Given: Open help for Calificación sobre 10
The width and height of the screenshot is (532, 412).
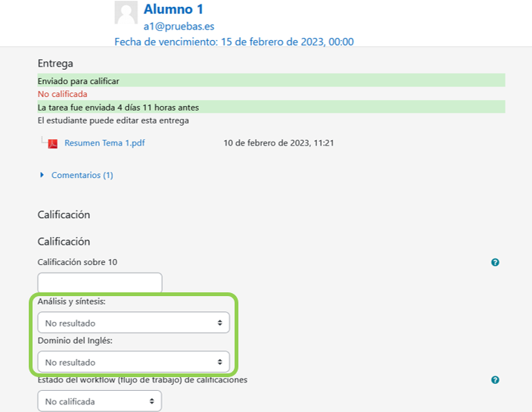Looking at the screenshot, I should pyautogui.click(x=495, y=262).
